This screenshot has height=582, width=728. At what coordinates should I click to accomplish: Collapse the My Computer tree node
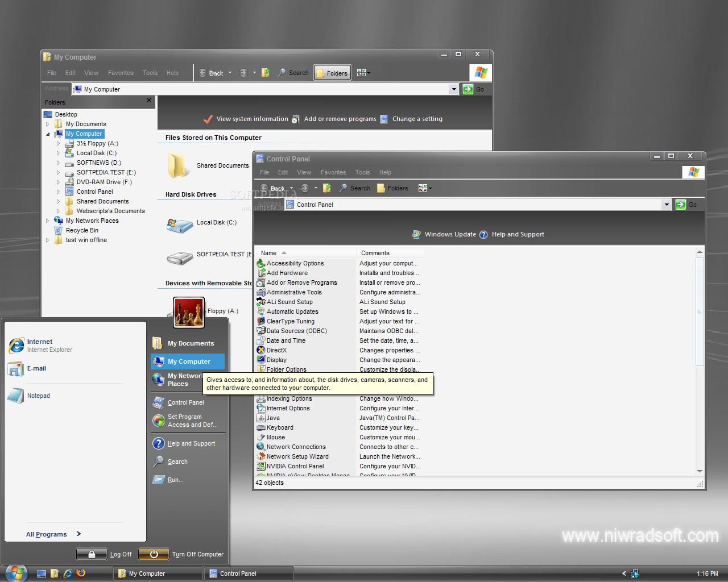pos(48,134)
